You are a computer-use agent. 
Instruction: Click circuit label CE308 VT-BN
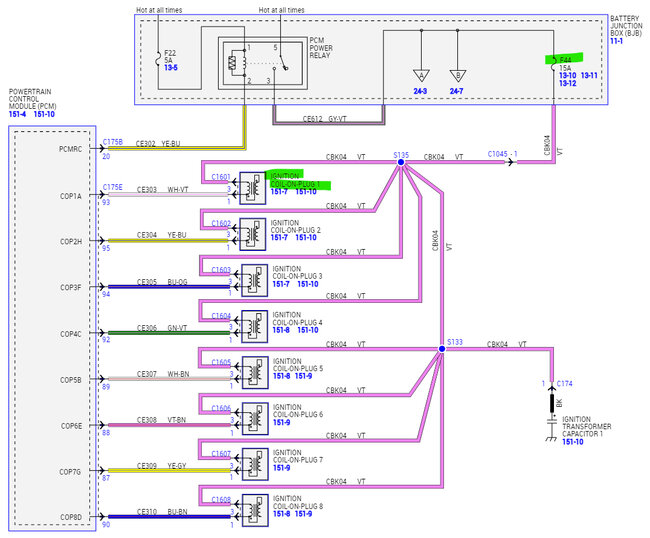coord(162,420)
